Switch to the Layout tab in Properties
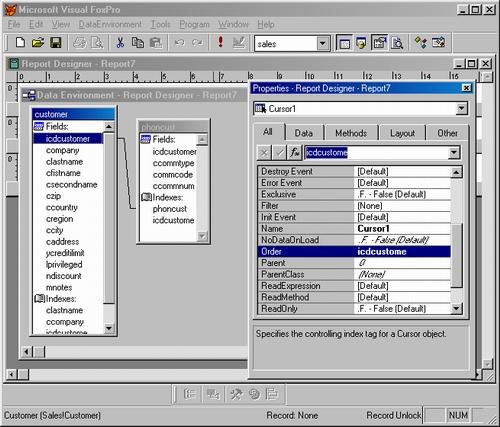The image size is (500, 427). 402,133
